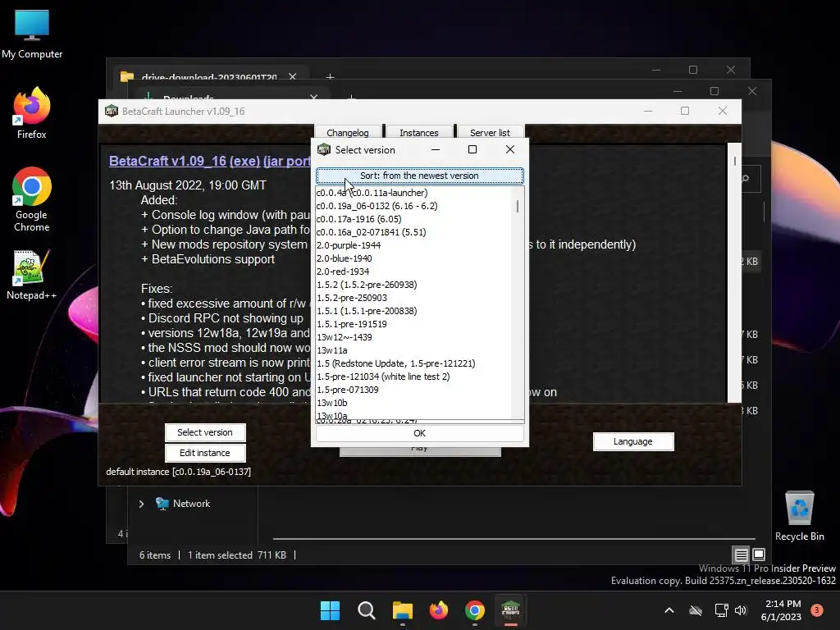Open My Computer desktop icon
840x630 pixels.
pyautogui.click(x=32, y=34)
